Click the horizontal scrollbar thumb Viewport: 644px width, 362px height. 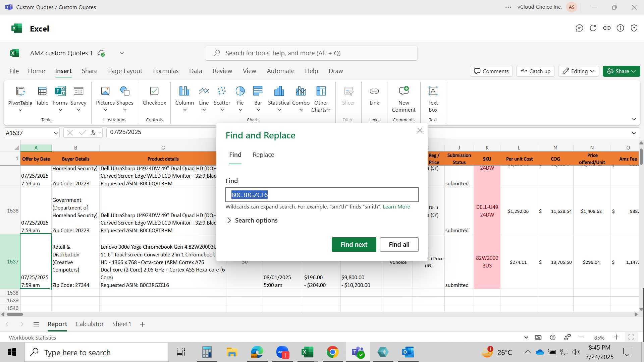point(15,314)
